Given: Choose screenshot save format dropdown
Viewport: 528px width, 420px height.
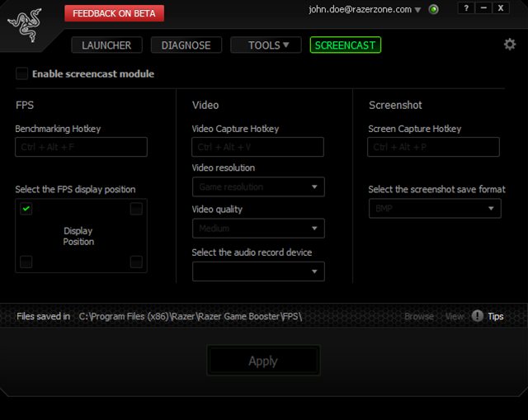Looking at the screenshot, I should (434, 209).
